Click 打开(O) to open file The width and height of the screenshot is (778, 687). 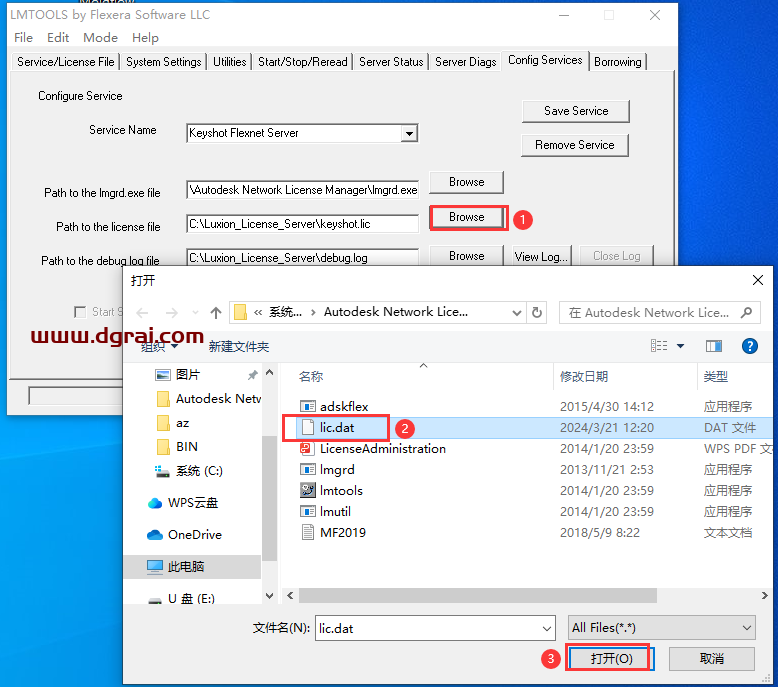(x=611, y=659)
